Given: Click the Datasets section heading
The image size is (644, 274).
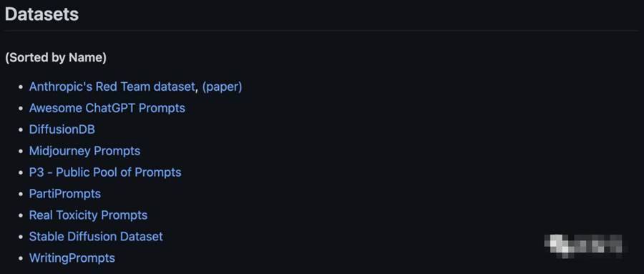Looking at the screenshot, I should tap(42, 14).
